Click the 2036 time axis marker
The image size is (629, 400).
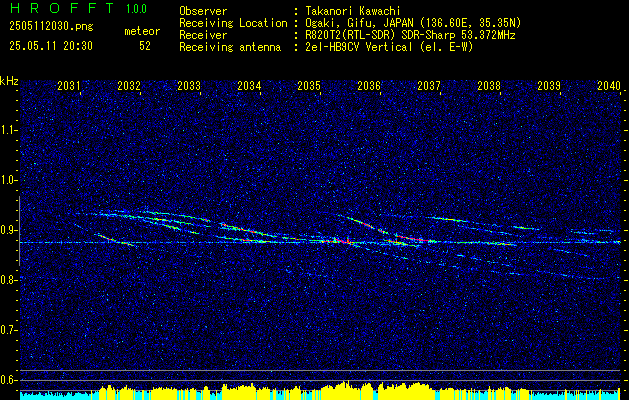(369, 86)
